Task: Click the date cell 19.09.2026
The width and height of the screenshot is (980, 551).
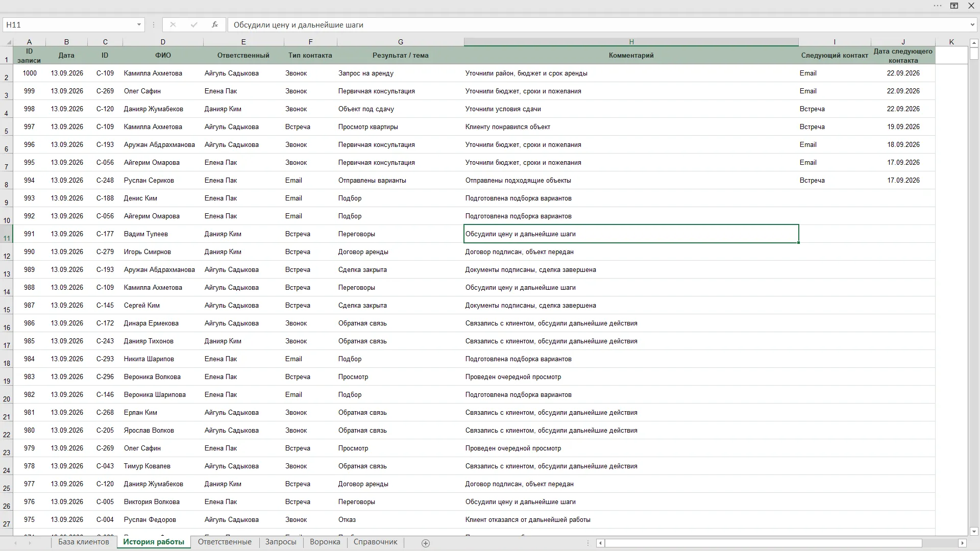Action: pyautogui.click(x=903, y=127)
